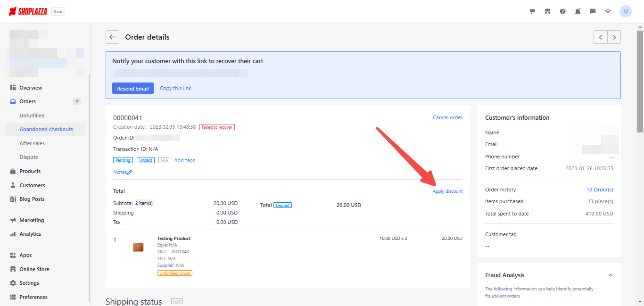
Task: Open the user avatar menu
Action: (x=626, y=11)
